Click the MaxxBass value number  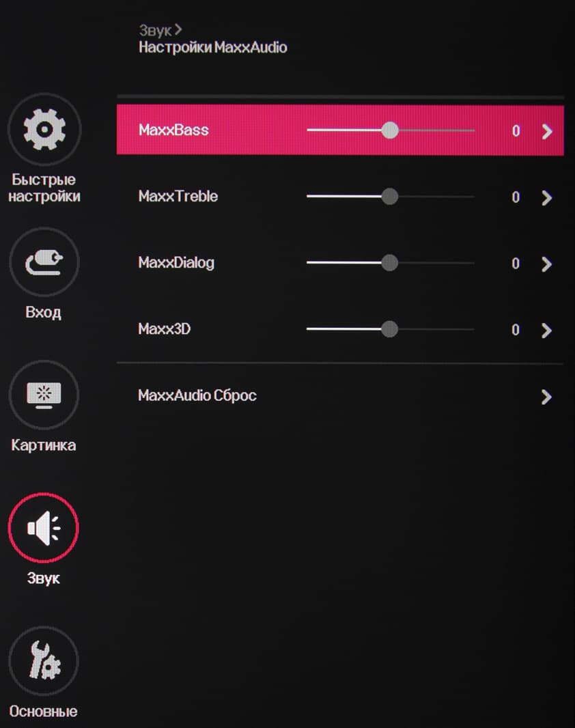tap(516, 131)
